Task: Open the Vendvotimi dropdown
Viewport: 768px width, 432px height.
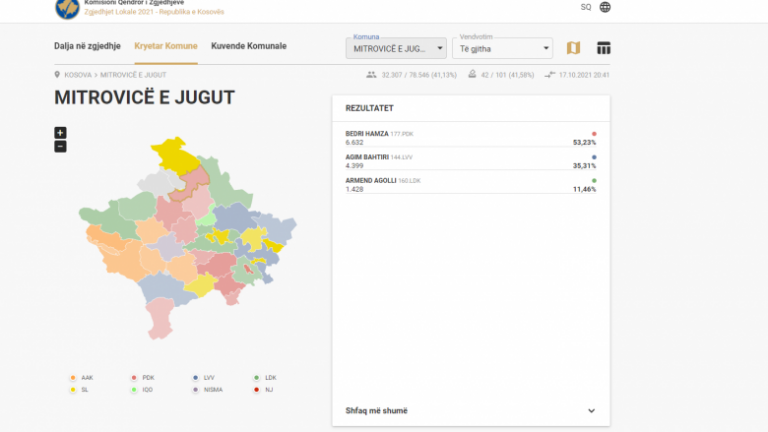Action: coord(502,48)
